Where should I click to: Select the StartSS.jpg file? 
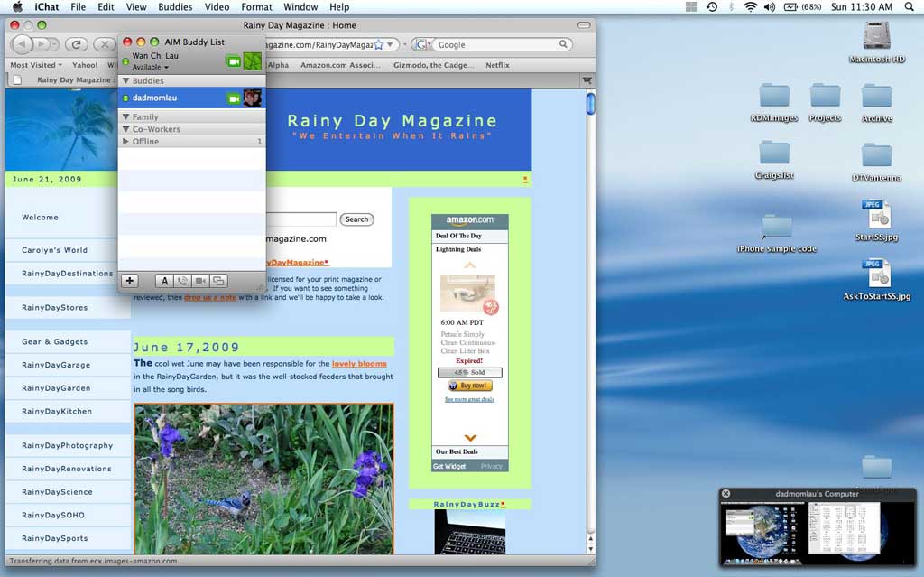876,215
